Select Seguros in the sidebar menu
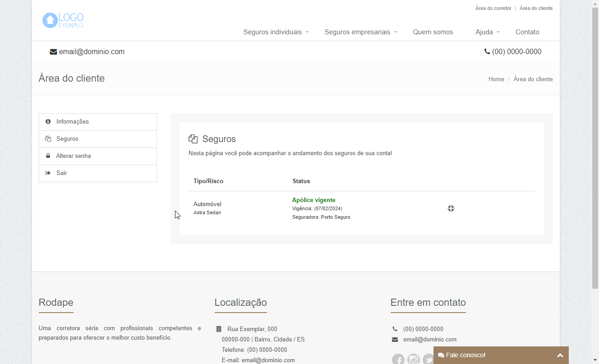599x364 pixels. click(x=98, y=139)
